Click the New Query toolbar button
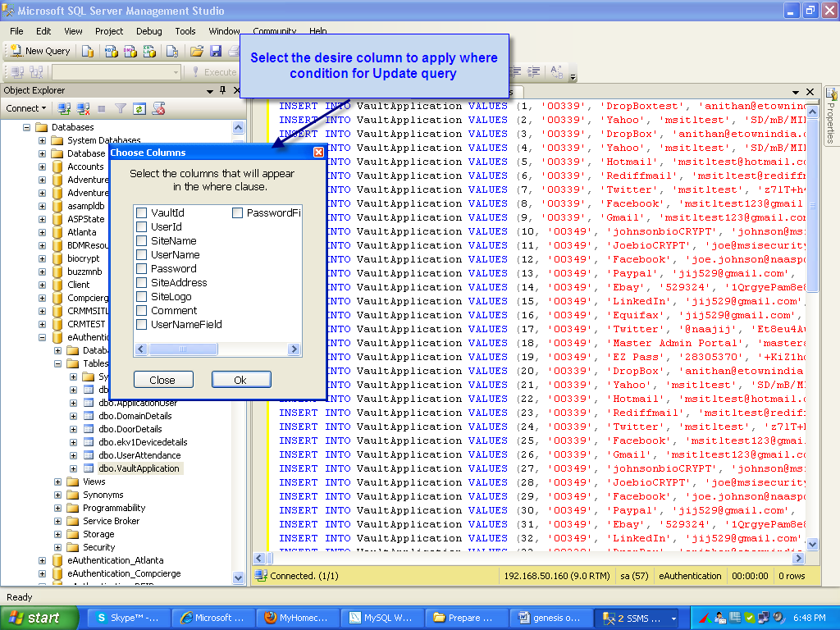The image size is (840, 630). point(40,51)
